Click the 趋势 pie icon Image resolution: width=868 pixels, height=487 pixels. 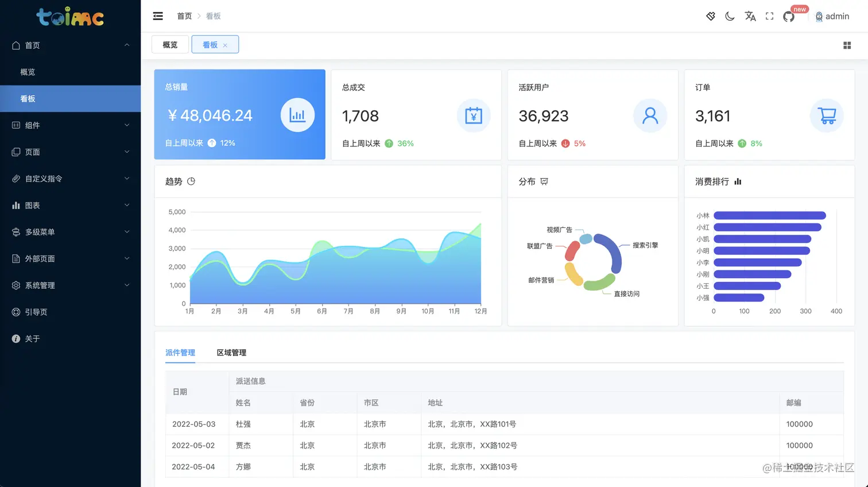(191, 181)
